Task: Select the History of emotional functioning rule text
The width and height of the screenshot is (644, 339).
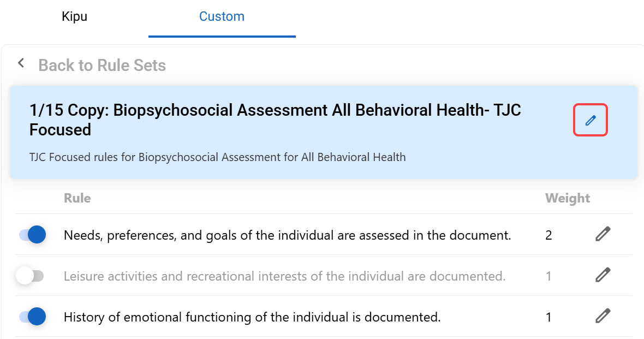Action: pos(252,317)
